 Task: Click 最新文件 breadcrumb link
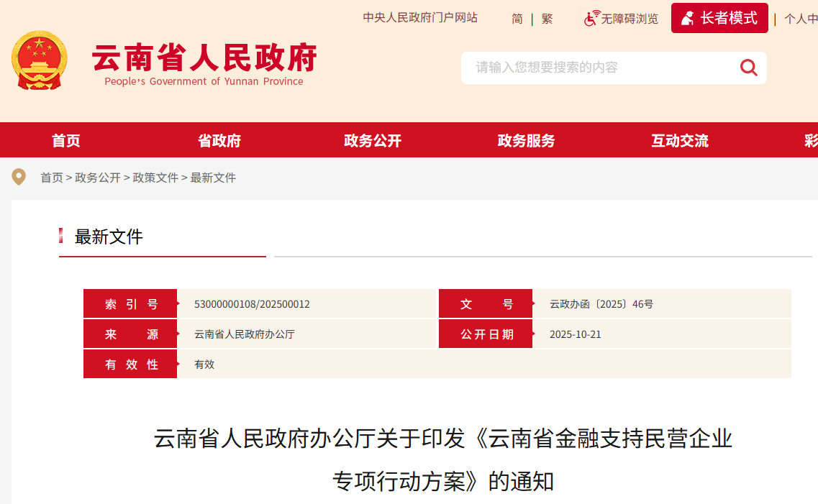213,178
